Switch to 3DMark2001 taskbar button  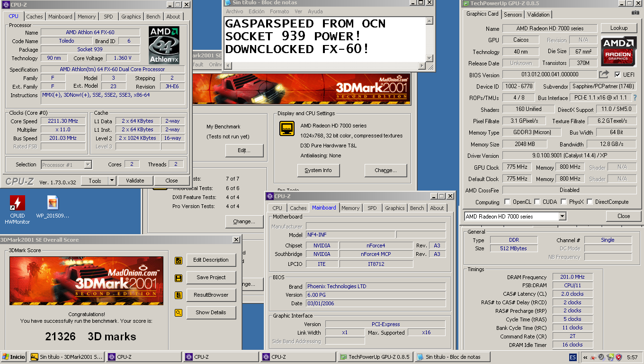(67, 357)
